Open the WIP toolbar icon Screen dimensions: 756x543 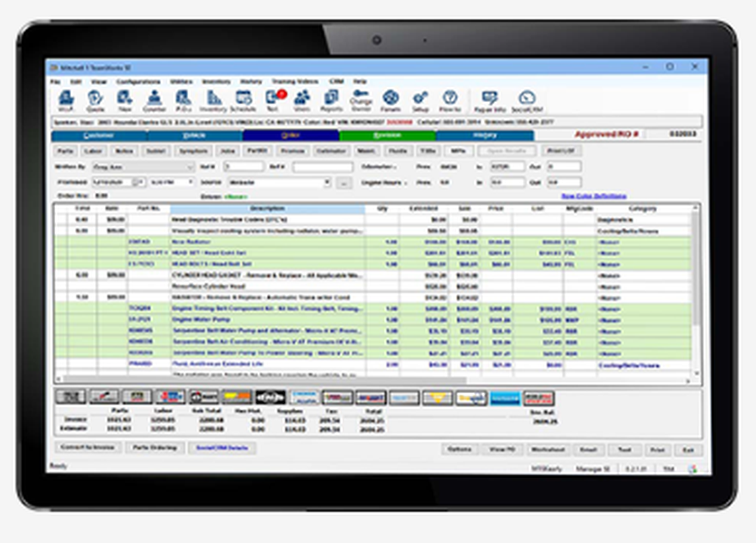pyautogui.click(x=66, y=101)
